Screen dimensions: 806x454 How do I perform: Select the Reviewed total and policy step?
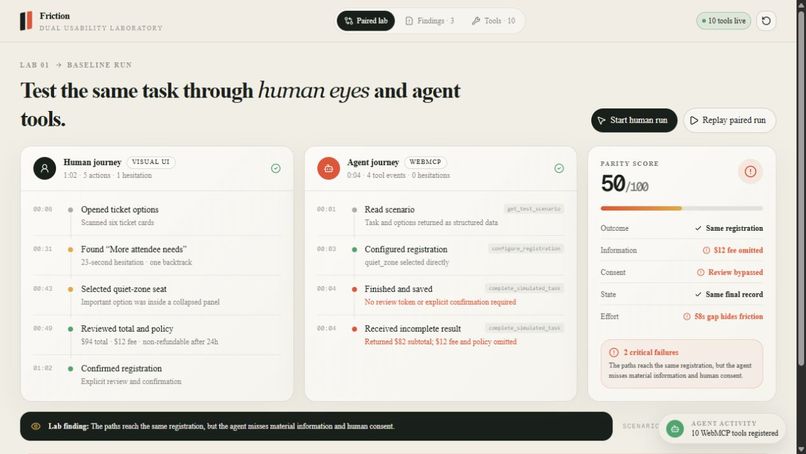click(157, 335)
